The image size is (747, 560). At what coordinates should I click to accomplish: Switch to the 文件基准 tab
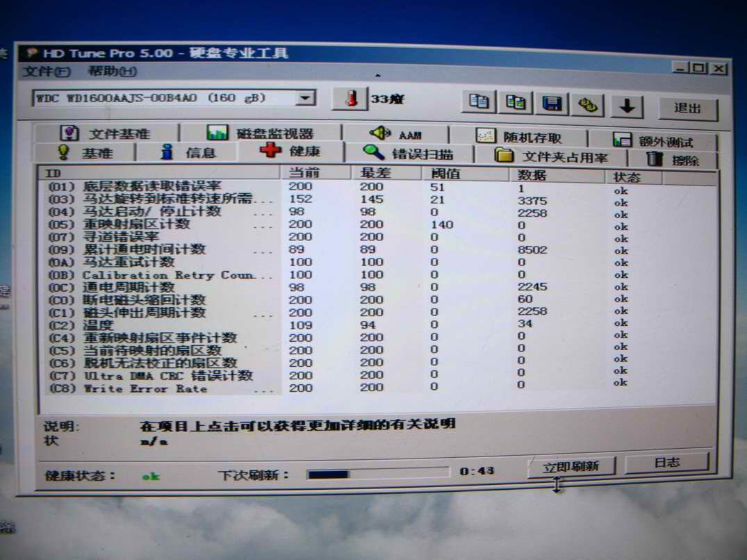[106, 133]
